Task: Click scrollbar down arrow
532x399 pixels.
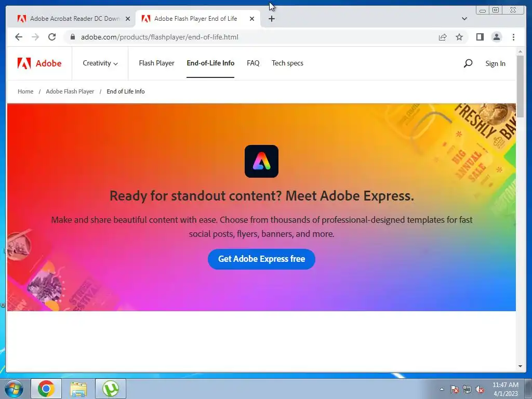Action: (x=520, y=366)
